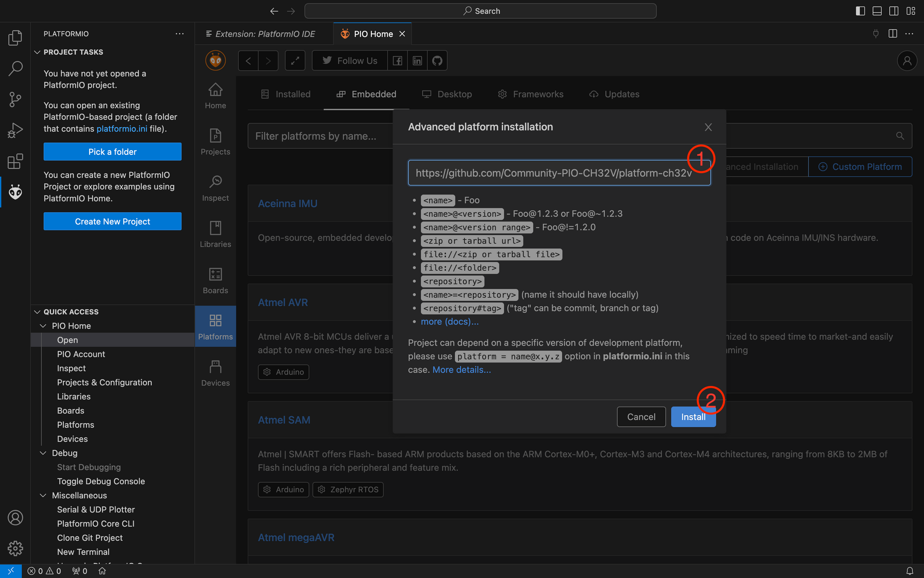The width and height of the screenshot is (924, 578).
Task: Click Install button in advanced installation dialog
Action: [693, 417]
